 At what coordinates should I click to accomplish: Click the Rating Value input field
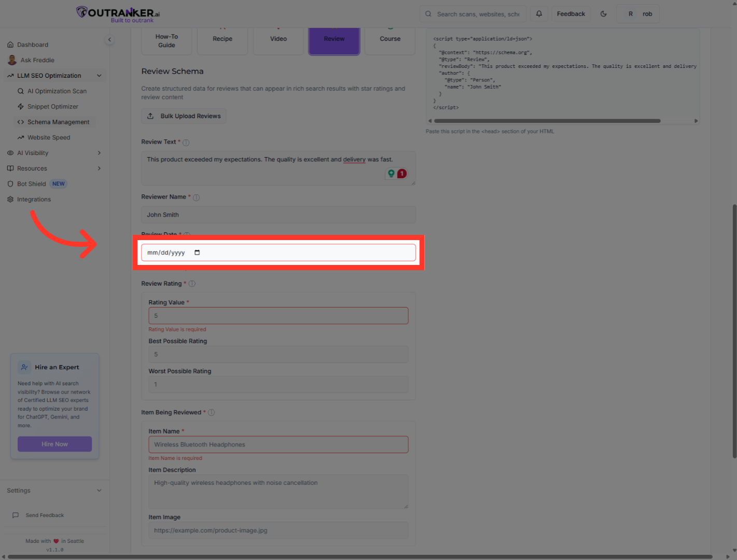point(278,316)
